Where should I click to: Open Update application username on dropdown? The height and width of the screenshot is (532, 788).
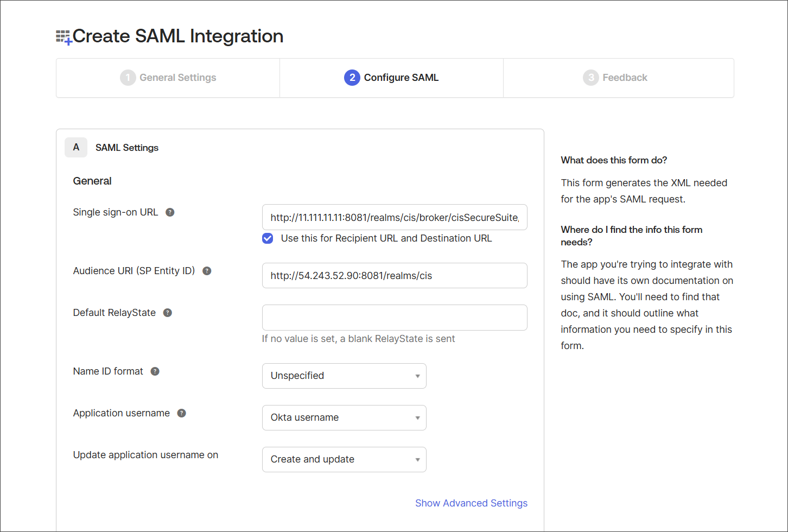coord(344,459)
